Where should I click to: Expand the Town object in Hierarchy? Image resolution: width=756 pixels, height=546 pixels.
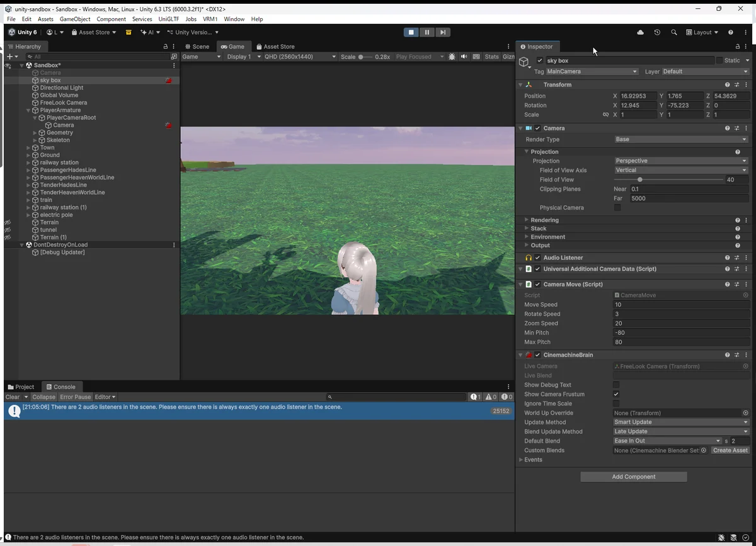tap(28, 148)
